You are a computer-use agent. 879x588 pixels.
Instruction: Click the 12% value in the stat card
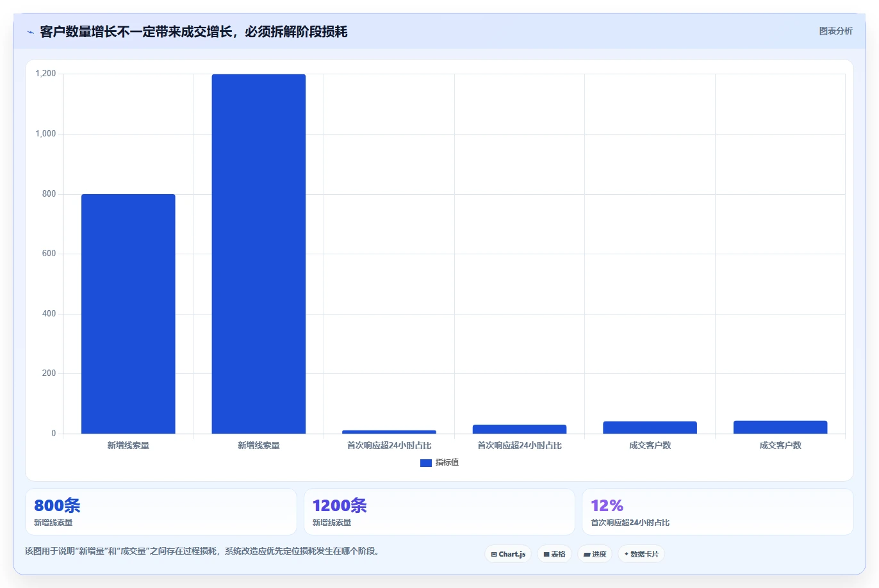coord(607,505)
